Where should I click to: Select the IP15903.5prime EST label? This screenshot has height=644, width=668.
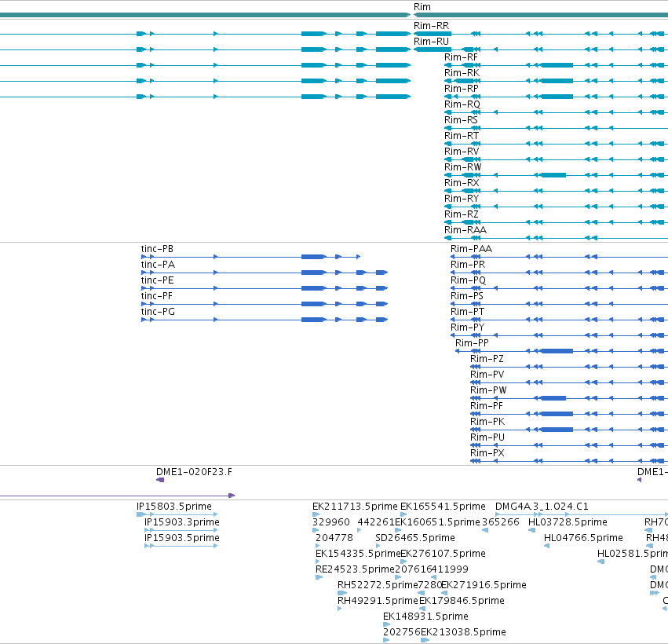point(182,538)
